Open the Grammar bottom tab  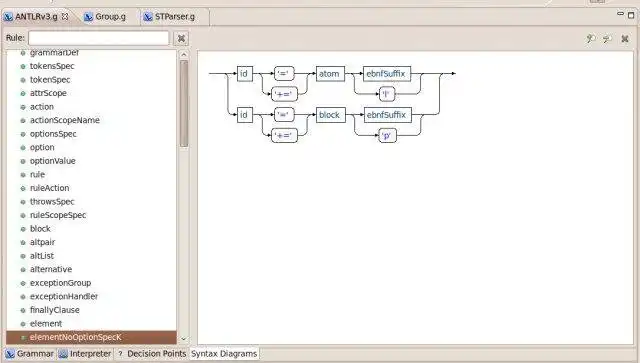tap(29, 354)
